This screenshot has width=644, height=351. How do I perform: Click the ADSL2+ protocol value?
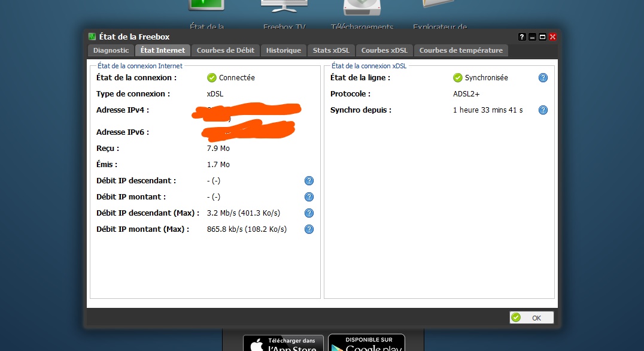coord(466,93)
